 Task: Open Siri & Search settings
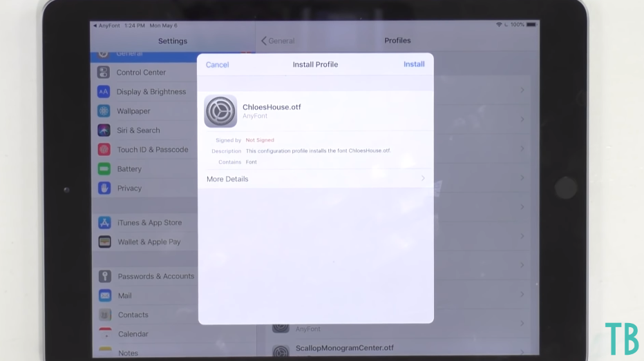click(x=145, y=130)
